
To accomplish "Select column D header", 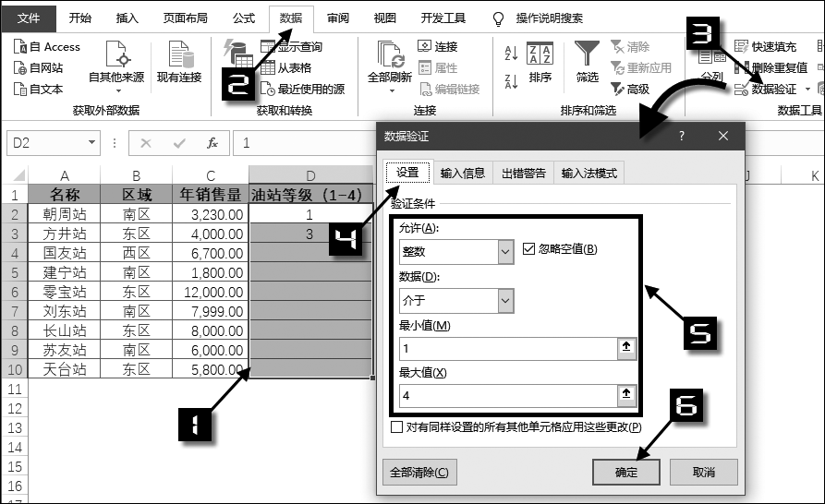I will [310, 175].
